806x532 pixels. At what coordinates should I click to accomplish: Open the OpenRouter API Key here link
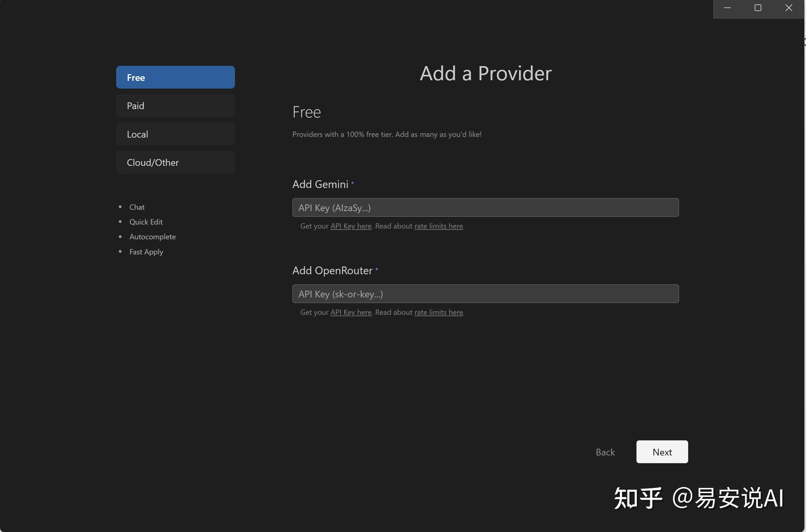tap(351, 312)
